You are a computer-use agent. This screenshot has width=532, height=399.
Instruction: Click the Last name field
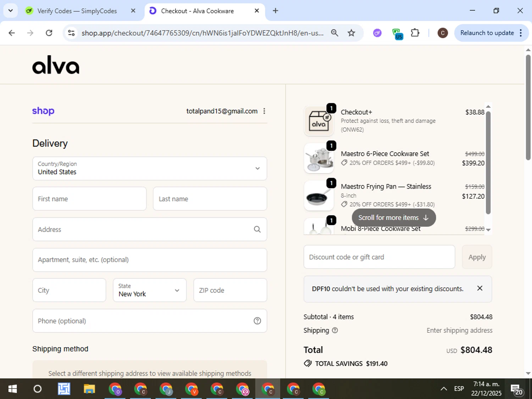tap(210, 199)
